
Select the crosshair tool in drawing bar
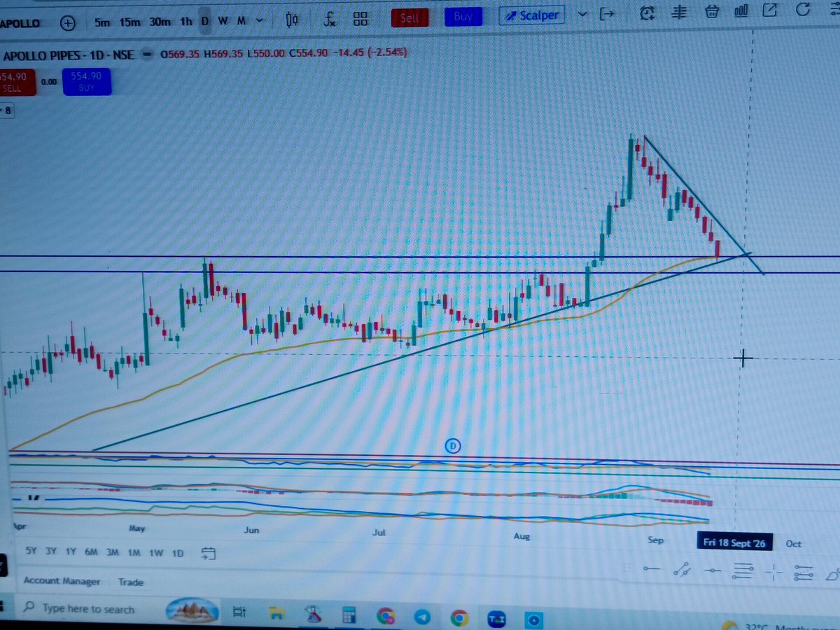pos(773,573)
